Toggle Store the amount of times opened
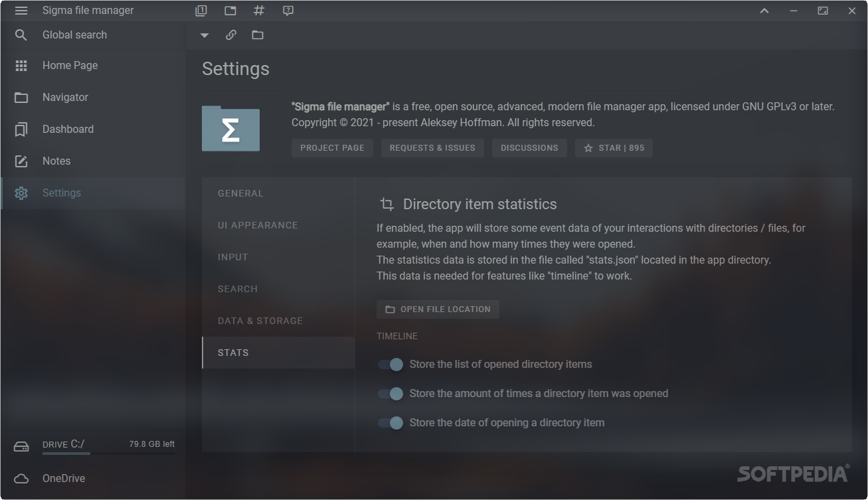 point(391,394)
